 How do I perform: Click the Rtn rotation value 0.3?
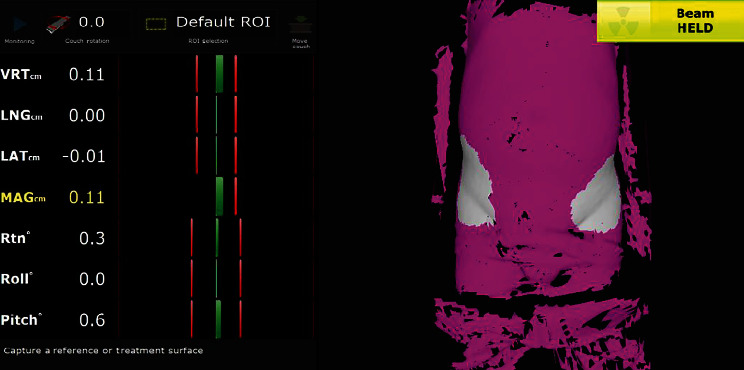pyautogui.click(x=92, y=238)
